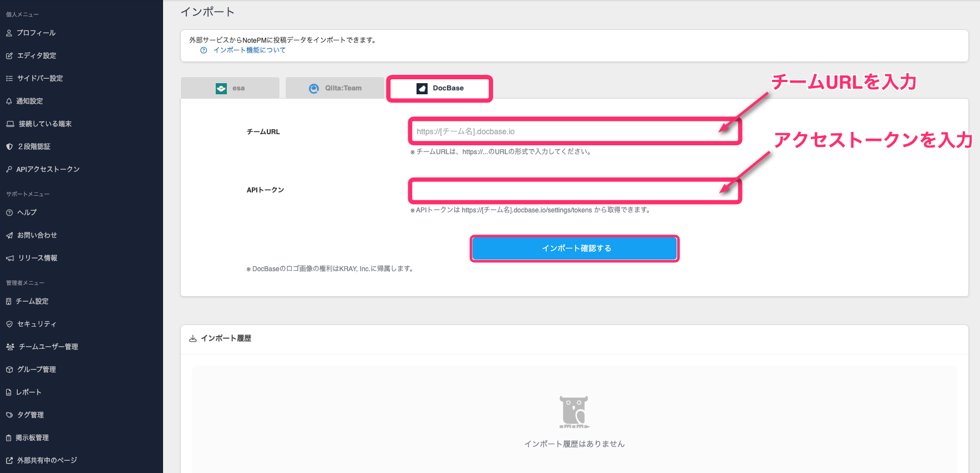The height and width of the screenshot is (473, 980).
Task: Click the release info megaphone icon
Action: point(9,258)
